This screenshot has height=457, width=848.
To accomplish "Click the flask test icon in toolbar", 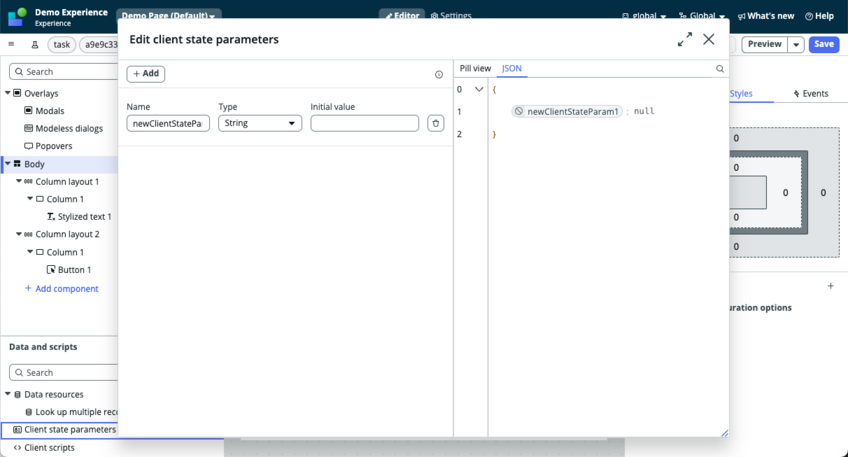I will (35, 44).
